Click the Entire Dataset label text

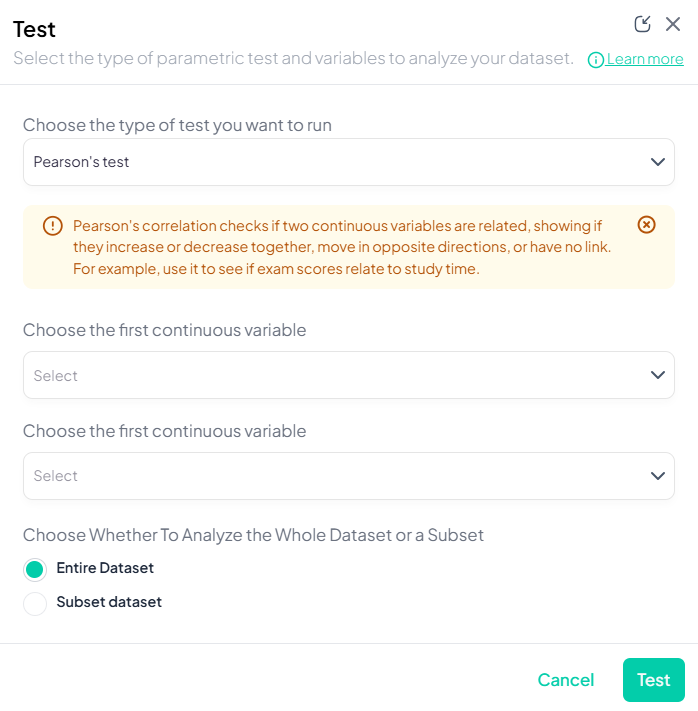click(x=105, y=568)
